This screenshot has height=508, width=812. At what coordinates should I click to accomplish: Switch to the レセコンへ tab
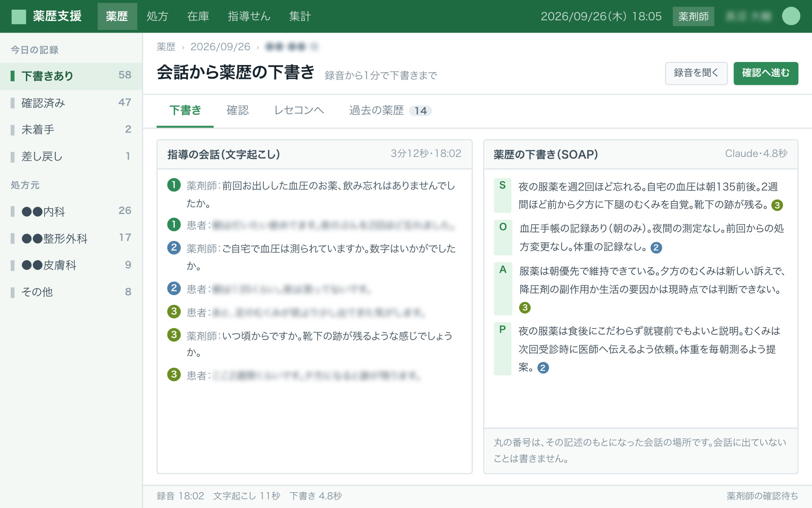coord(299,111)
